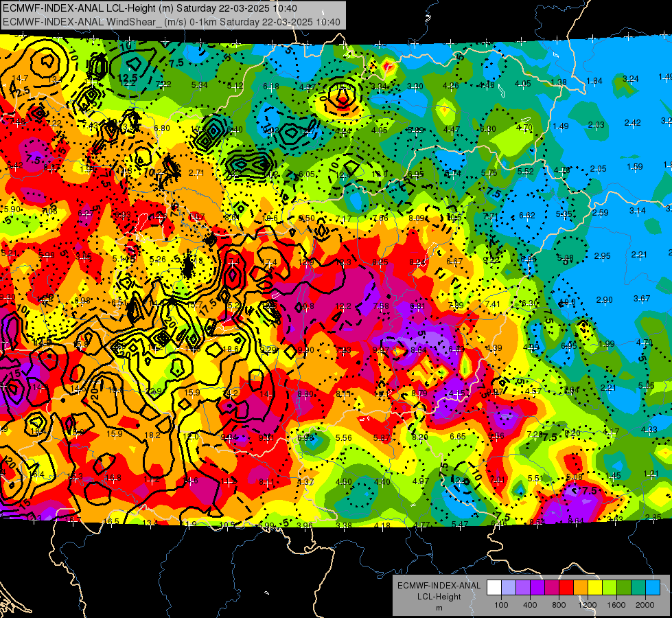Click the teal legend swatch
The width and height of the screenshot is (672, 618).
coord(638,588)
